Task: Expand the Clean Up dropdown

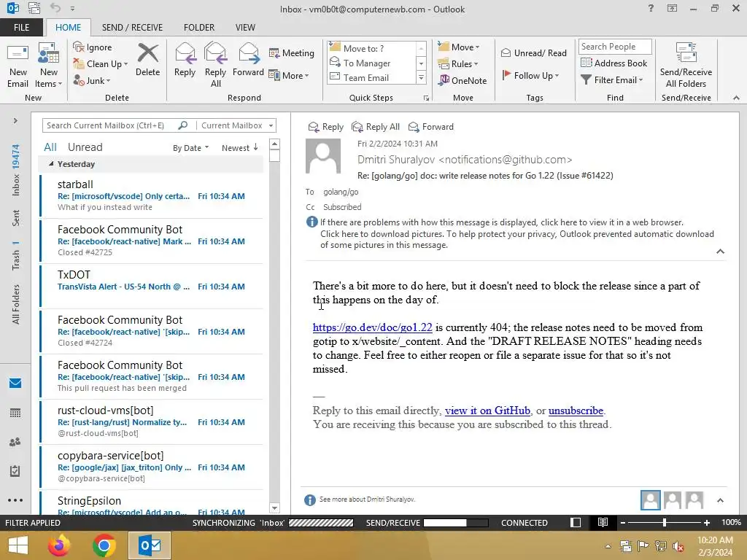Action: [x=125, y=64]
